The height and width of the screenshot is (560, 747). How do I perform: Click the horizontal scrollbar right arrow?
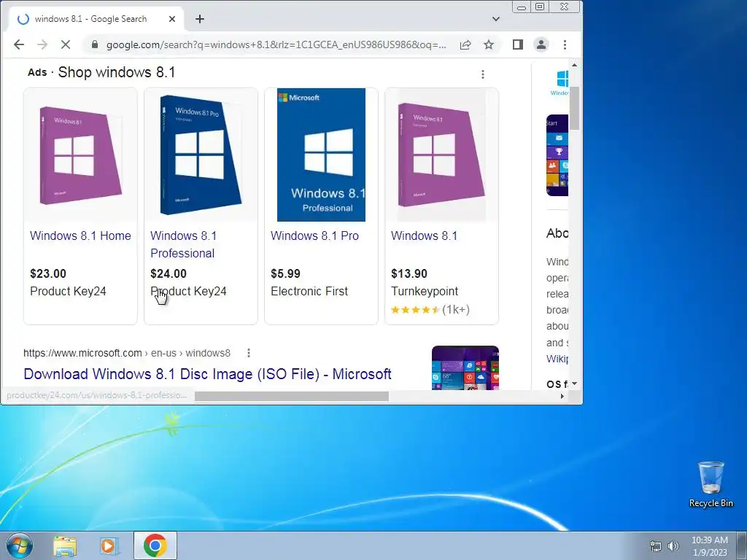click(x=562, y=396)
